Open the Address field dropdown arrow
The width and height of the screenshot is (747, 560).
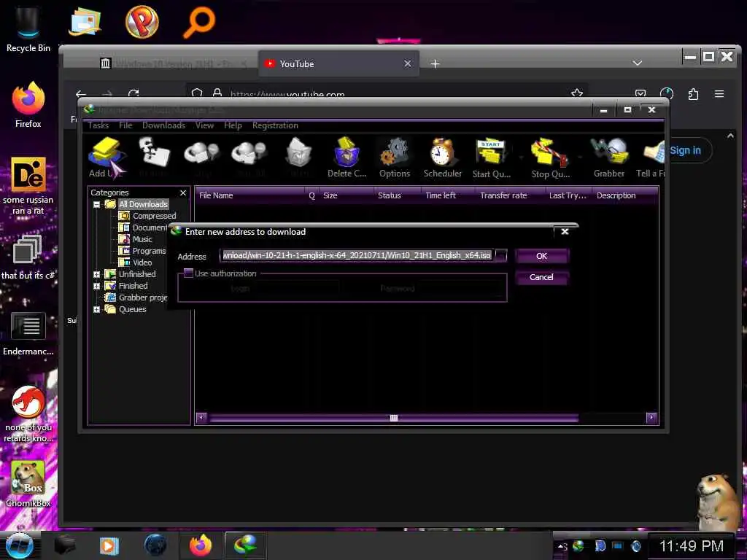click(x=500, y=256)
